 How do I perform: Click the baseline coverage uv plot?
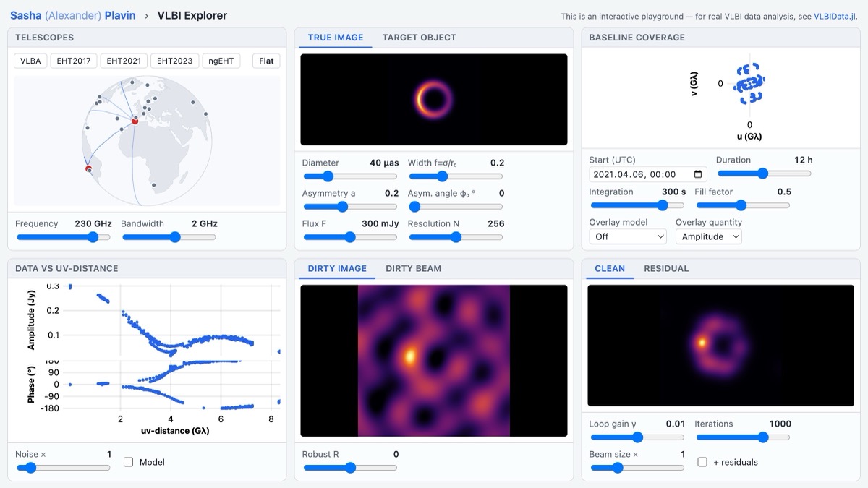click(749, 85)
